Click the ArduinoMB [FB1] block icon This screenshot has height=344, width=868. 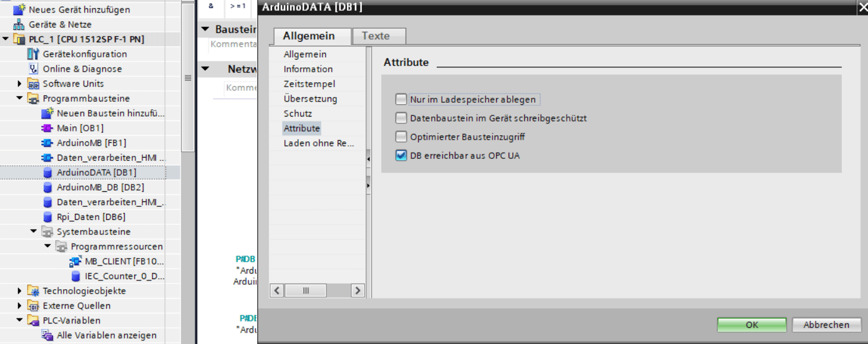[x=47, y=143]
